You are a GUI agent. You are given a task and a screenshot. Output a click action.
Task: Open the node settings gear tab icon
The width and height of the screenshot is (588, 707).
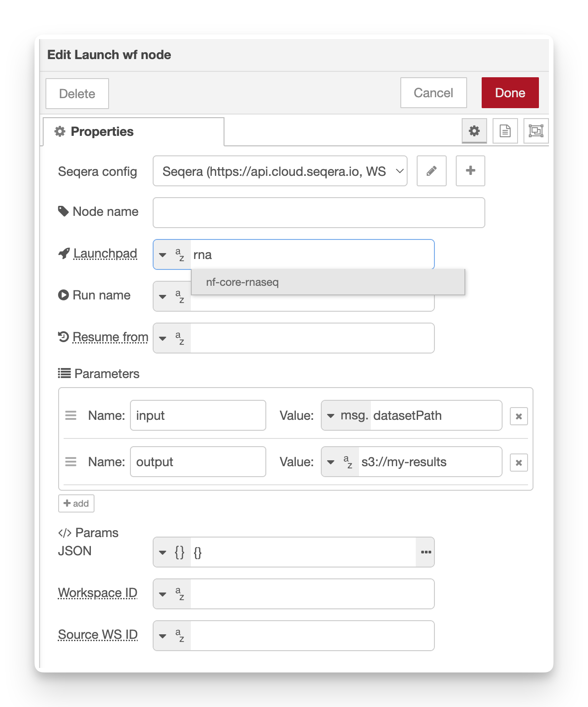[x=474, y=131]
